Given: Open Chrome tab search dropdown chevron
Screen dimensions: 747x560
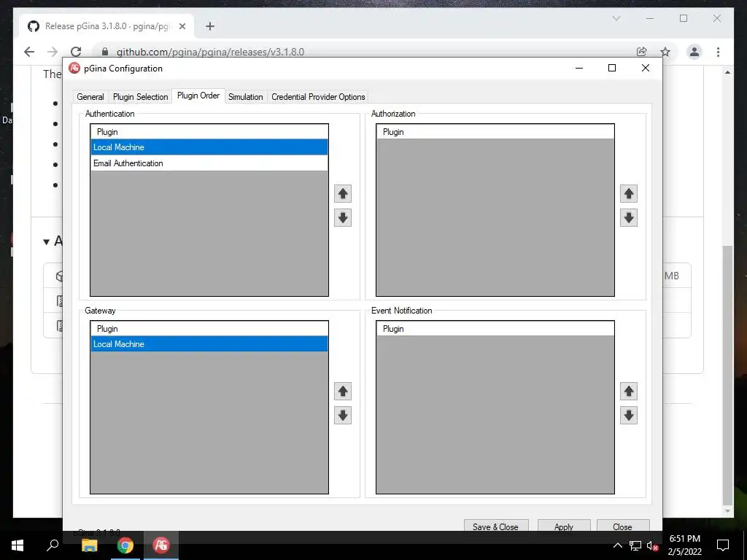Looking at the screenshot, I should [616, 18].
